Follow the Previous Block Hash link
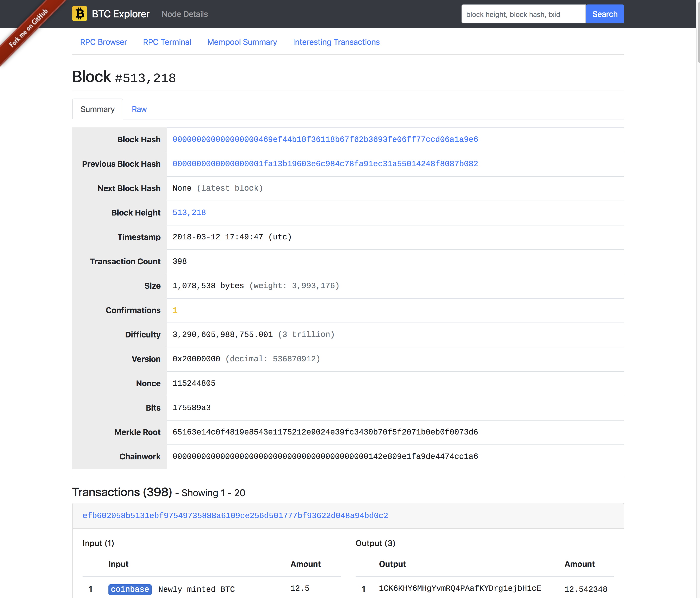The image size is (700, 598). 325,163
